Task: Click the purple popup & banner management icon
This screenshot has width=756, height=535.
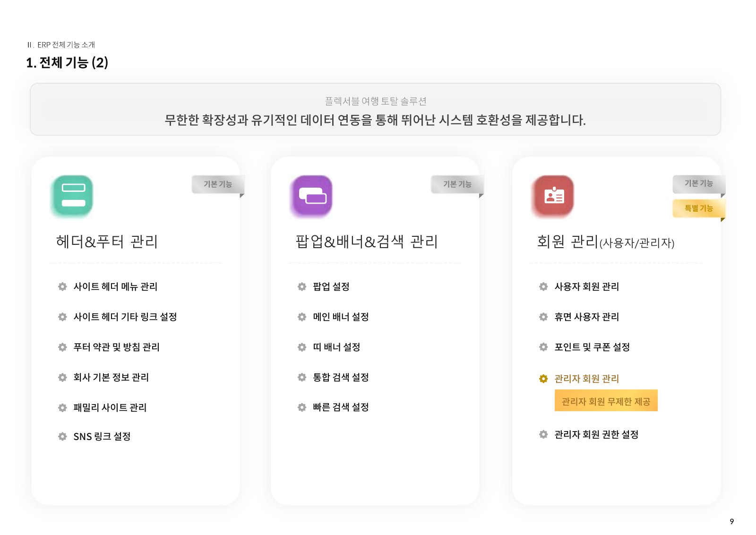Action: pos(312,196)
